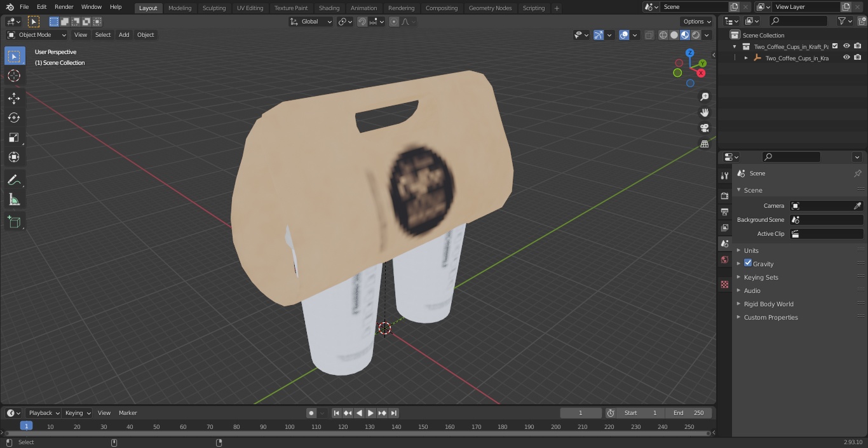868x448 pixels.
Task: Choose the Rotate tool
Action: point(14,118)
